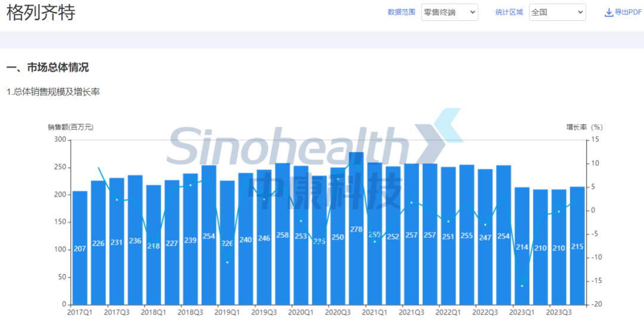Click the 格列齐特 page title
644x320 pixels.
[41, 13]
